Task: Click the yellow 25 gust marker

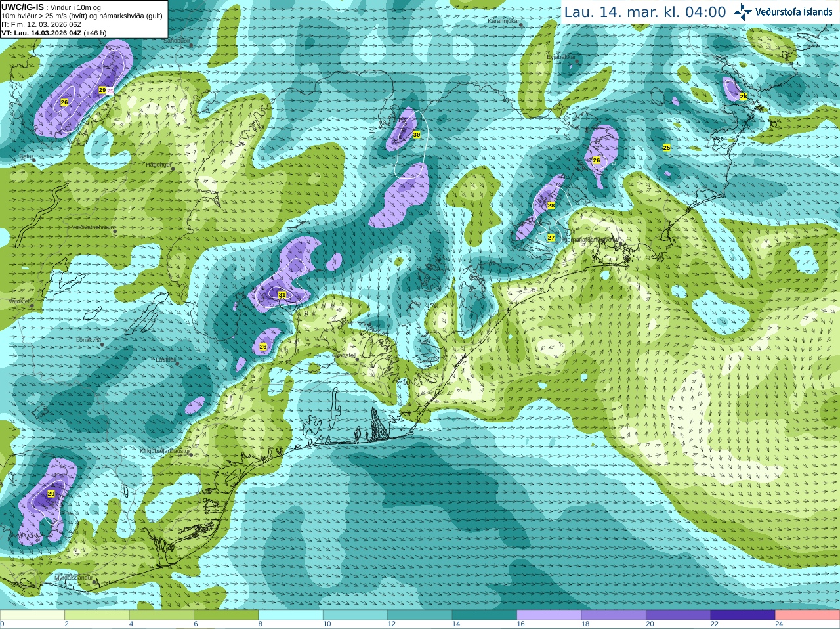Action: (x=667, y=148)
